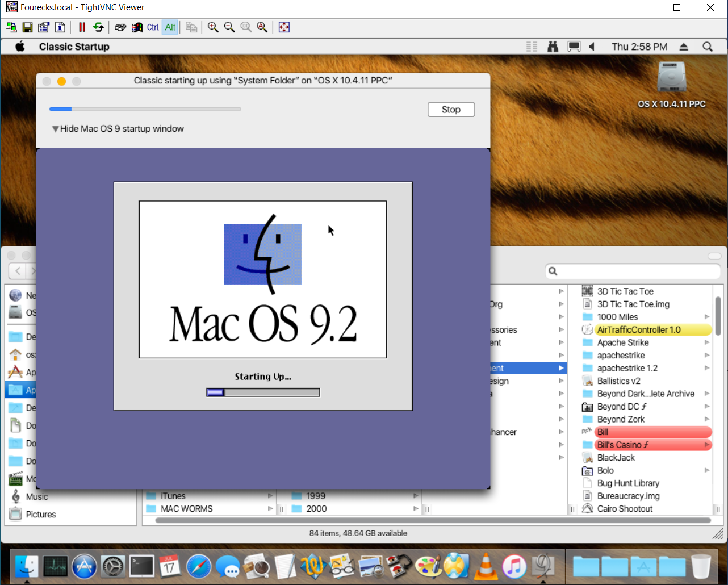Viewport: 728px width, 585px height.
Task: Click the auto zoom magnifier icon
Action: pos(262,27)
